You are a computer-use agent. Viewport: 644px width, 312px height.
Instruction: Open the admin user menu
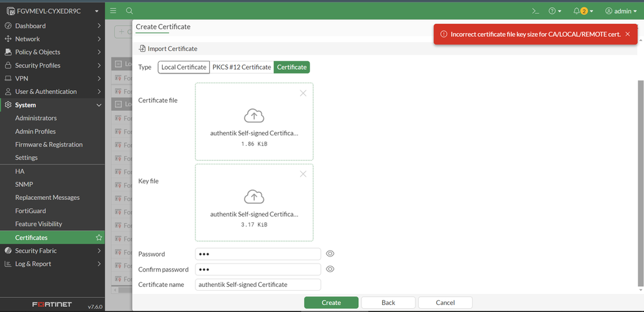621,11
